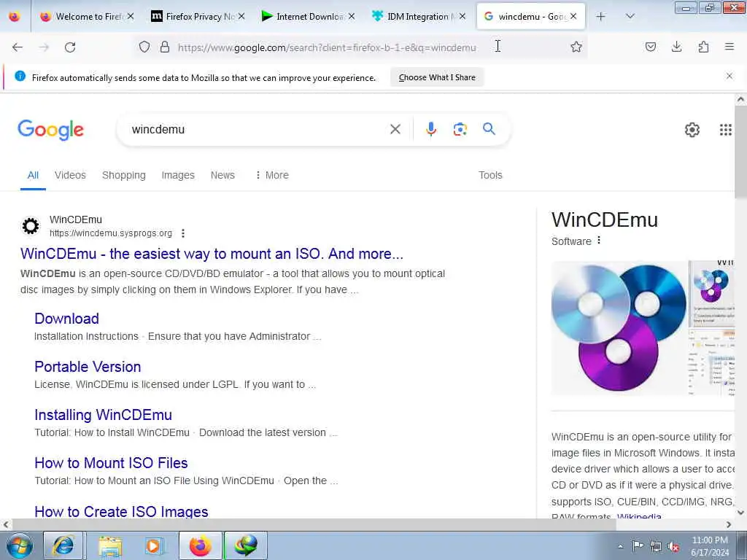Screen dimensions: 747x560
Task: Launch Internet Explorer from taskbar
Action: pos(63,545)
